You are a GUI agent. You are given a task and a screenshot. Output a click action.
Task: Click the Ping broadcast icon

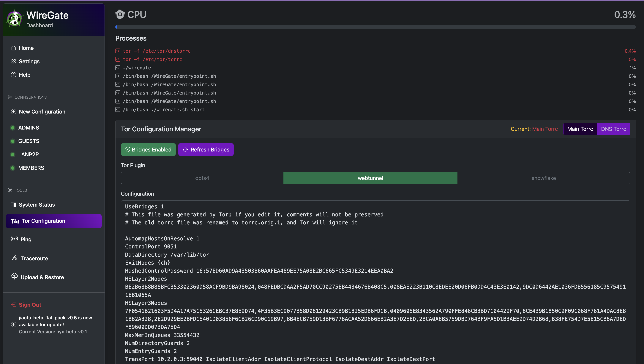click(x=14, y=239)
